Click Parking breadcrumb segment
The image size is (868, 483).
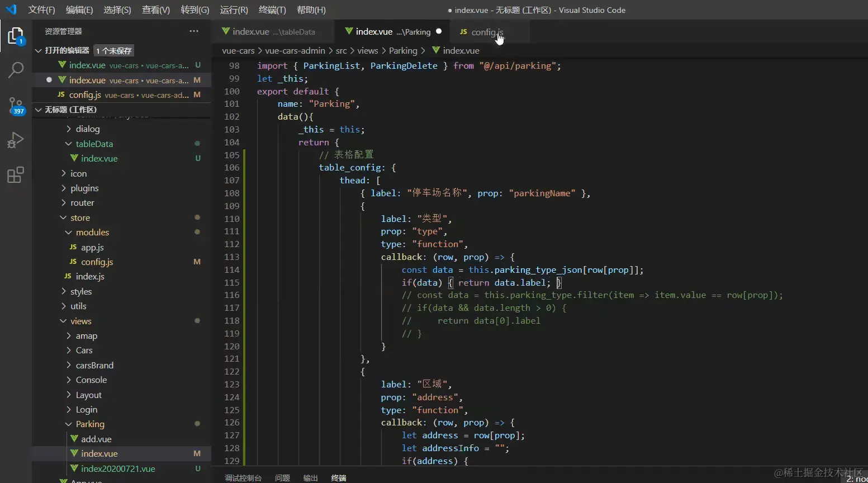coord(403,50)
